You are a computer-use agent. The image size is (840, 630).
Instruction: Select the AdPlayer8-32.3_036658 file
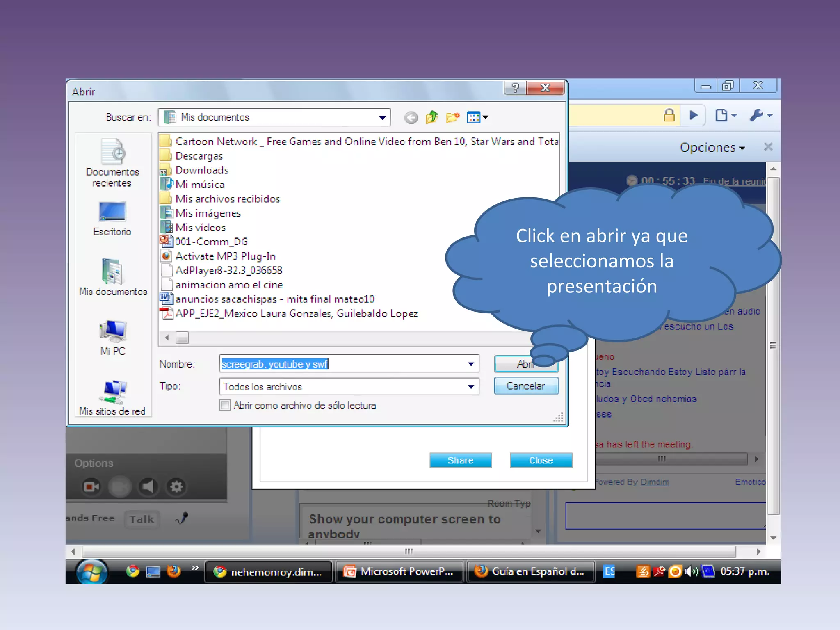[221, 270]
